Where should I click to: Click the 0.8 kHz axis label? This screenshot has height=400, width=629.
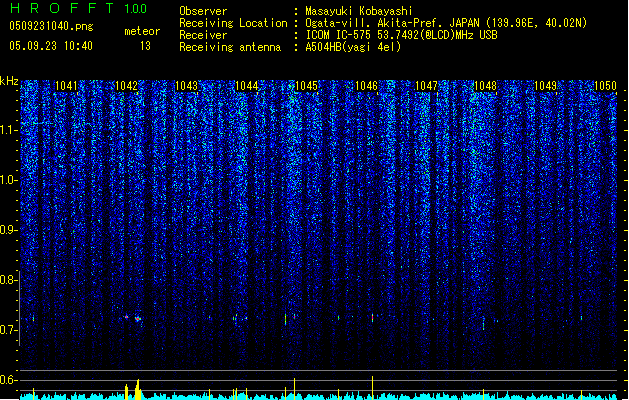(x=8, y=280)
